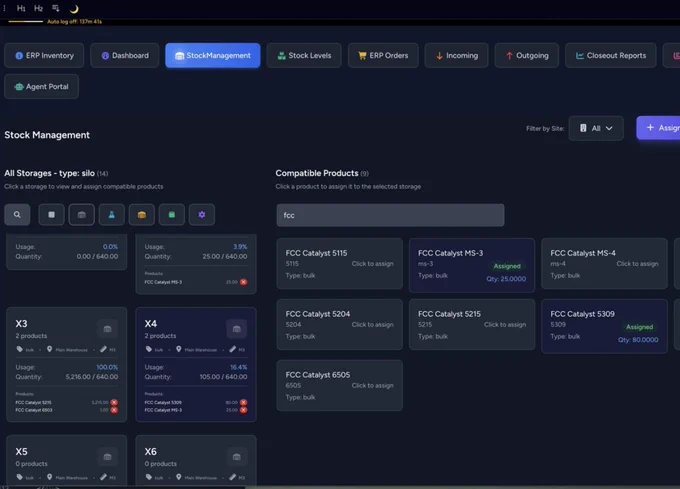
Task: Click the purple Assign button
Action: pos(658,128)
